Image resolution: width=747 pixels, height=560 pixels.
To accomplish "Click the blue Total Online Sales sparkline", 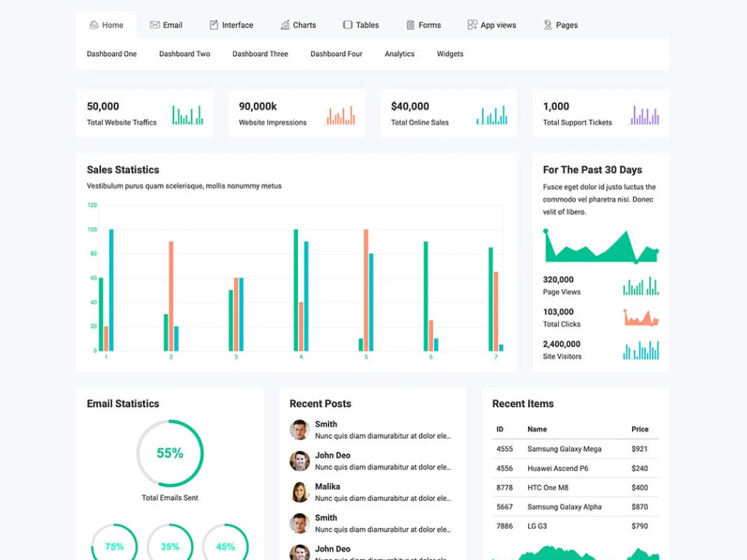I will [492, 115].
